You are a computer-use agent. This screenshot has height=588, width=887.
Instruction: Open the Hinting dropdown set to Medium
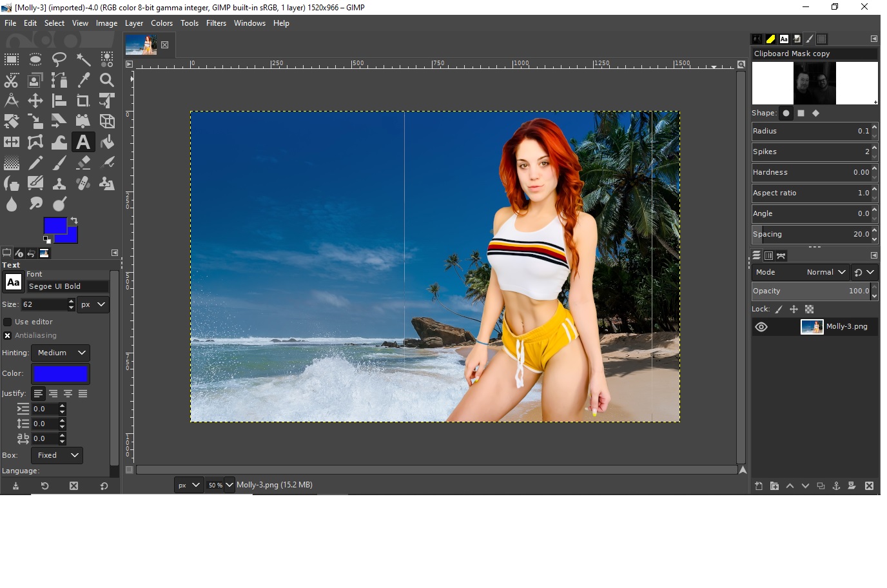click(61, 353)
